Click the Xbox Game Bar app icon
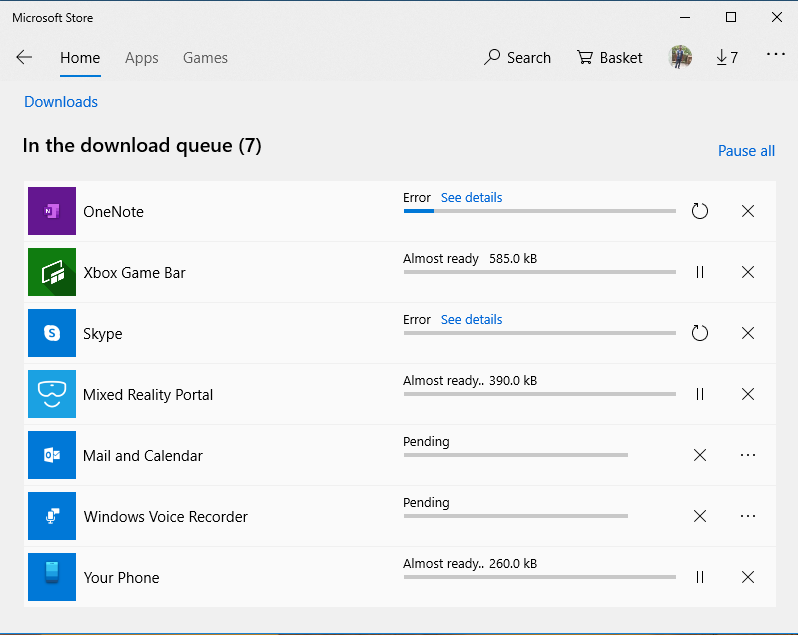This screenshot has width=798, height=635. [x=52, y=272]
